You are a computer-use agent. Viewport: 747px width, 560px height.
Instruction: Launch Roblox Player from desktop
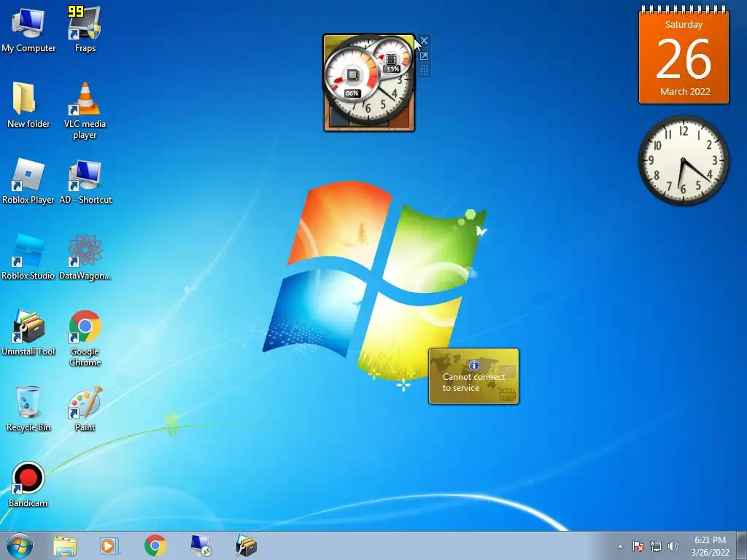point(28,182)
